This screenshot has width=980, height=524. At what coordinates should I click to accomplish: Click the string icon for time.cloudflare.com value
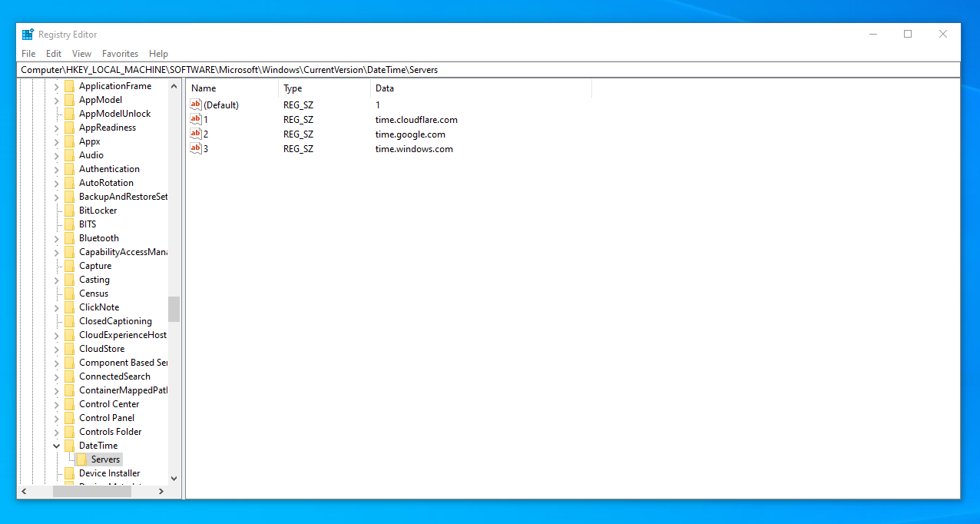(196, 120)
